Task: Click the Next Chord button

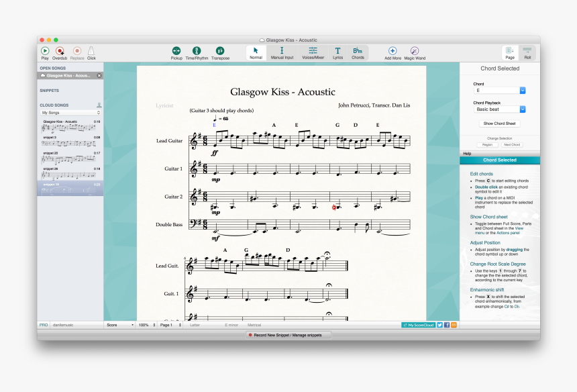Action: tap(511, 145)
